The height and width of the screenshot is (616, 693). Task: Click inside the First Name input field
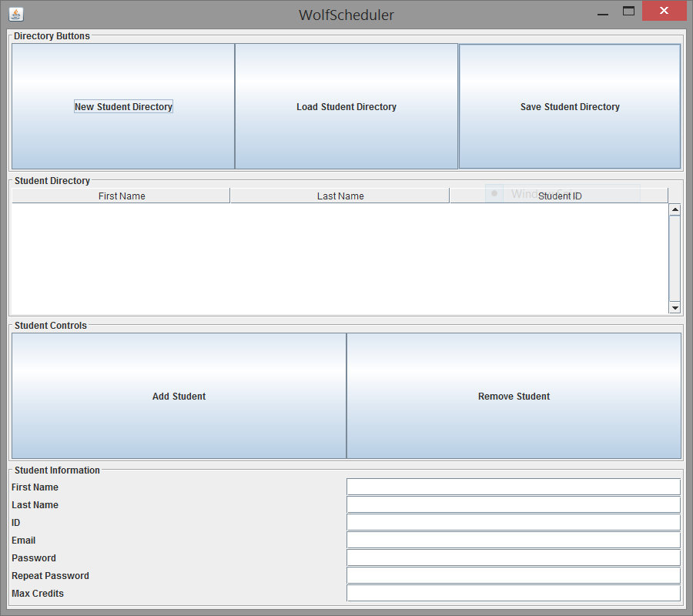(513, 486)
